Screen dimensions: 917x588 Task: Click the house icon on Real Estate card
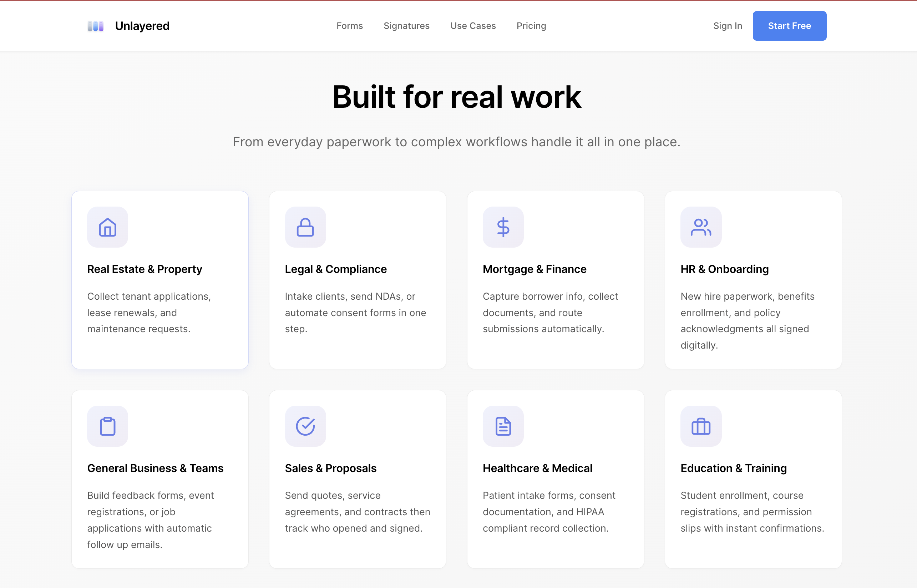coord(108,227)
